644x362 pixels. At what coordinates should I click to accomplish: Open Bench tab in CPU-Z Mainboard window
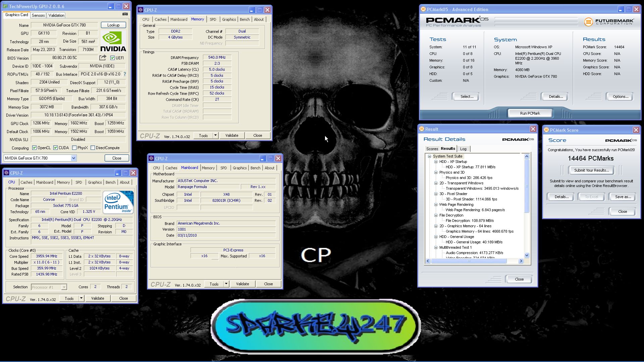tap(255, 168)
